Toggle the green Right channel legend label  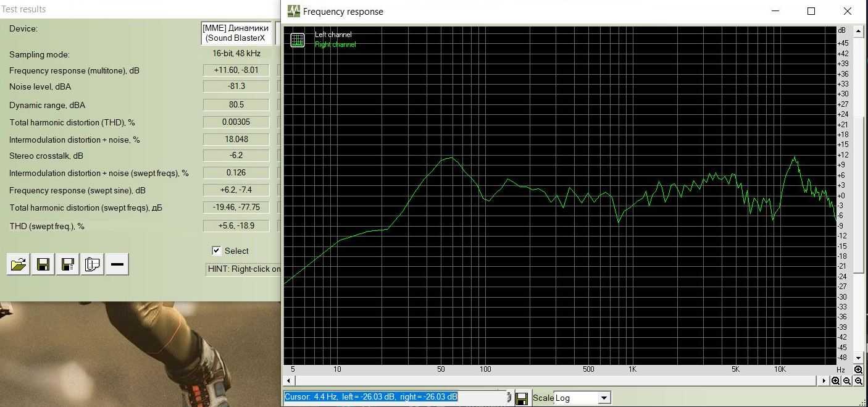(335, 44)
